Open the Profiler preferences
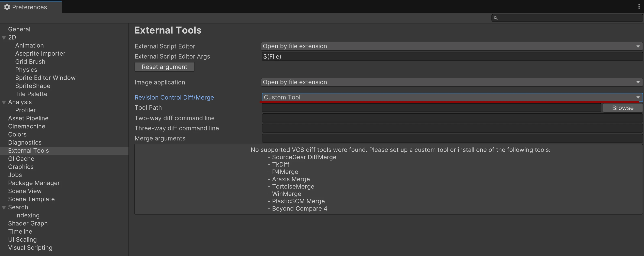The image size is (644, 256). click(26, 110)
